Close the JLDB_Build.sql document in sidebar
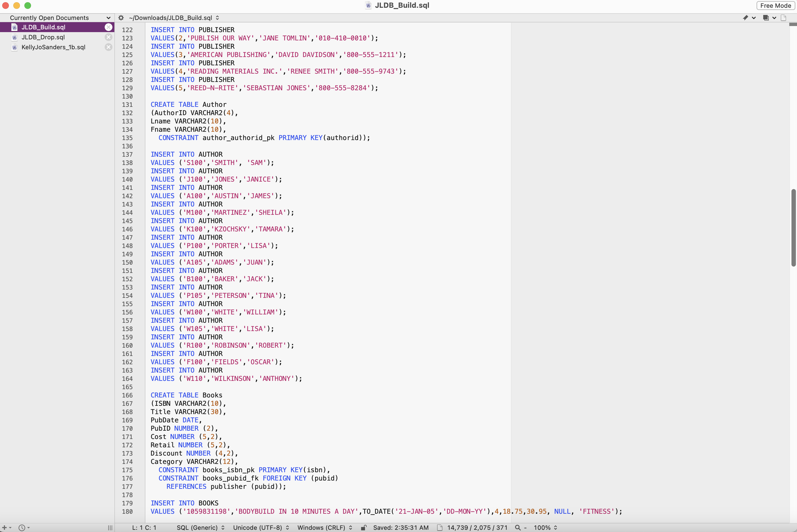Screen dimensions: 797x532 click(108, 27)
